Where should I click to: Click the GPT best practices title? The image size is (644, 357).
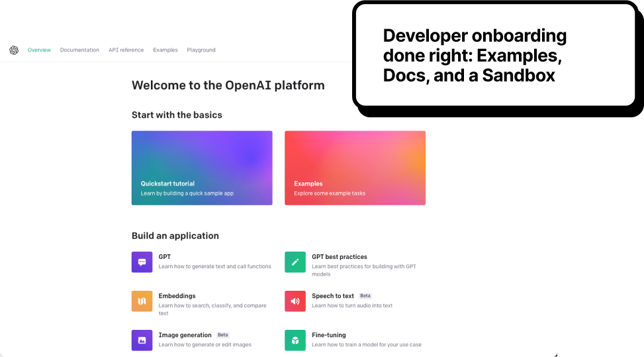340,257
